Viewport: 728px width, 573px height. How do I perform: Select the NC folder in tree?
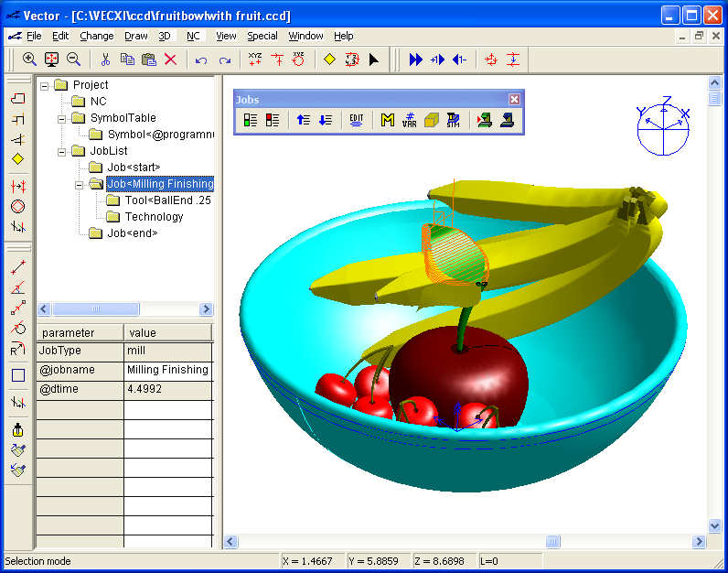click(x=98, y=102)
